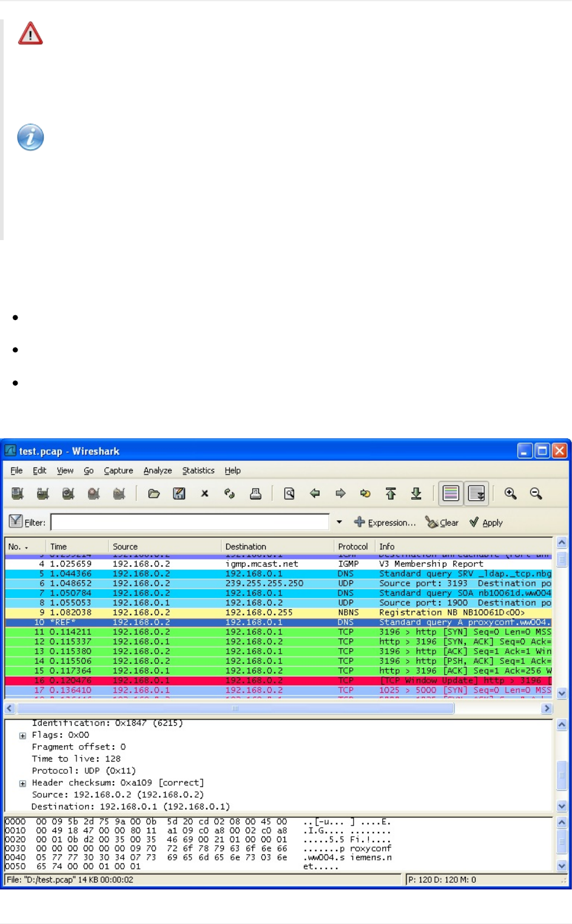Click the Apply filter button
Image resolution: width=572 pixels, height=924 pixels.
coord(486,522)
